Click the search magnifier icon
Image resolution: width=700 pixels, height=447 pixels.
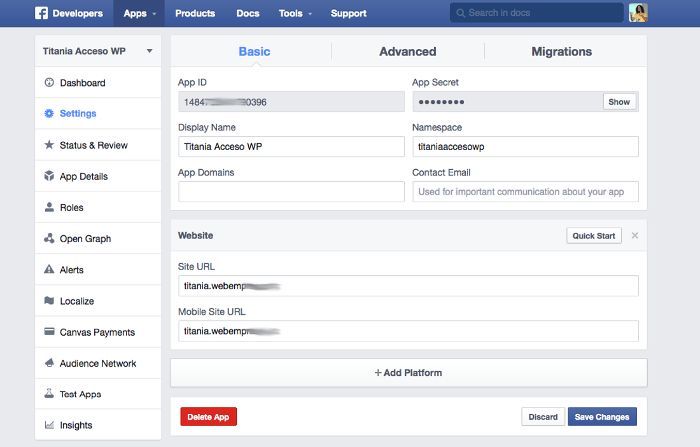pos(460,13)
